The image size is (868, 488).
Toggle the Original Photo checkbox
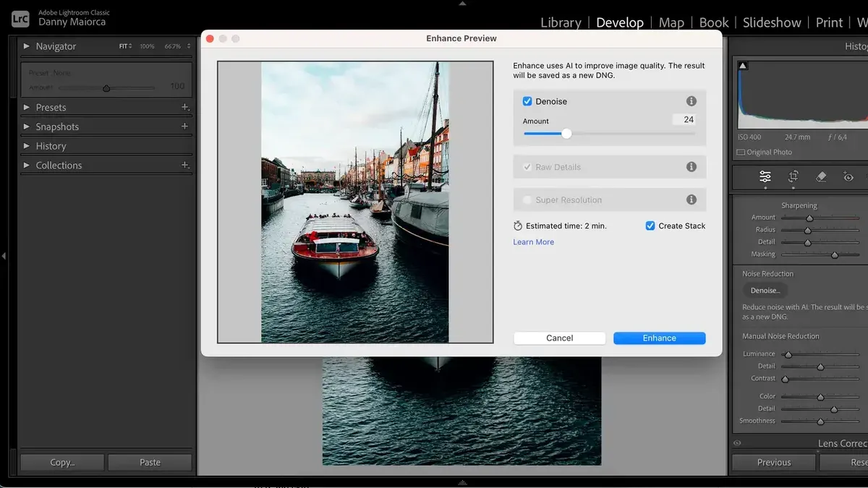point(741,153)
